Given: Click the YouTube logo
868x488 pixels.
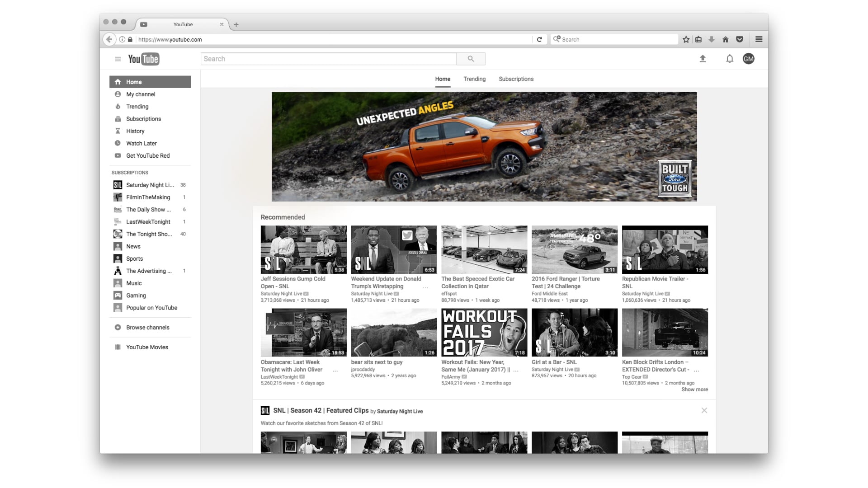Looking at the screenshot, I should (144, 59).
